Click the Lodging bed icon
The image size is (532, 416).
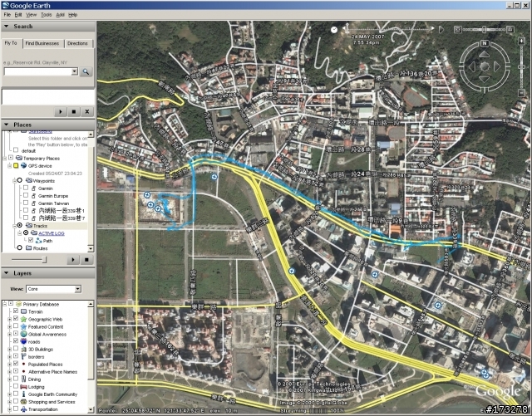pyautogui.click(x=24, y=386)
